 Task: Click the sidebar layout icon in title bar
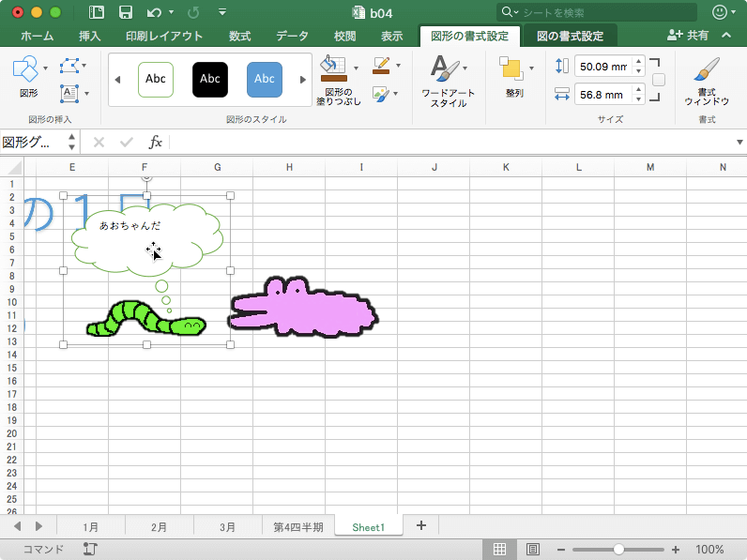[x=97, y=12]
